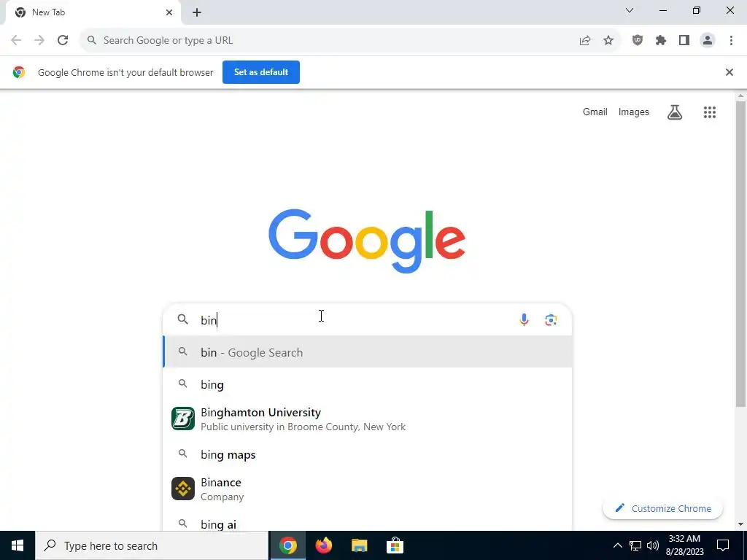Screen dimensions: 747x560
Task: Open the Search Labs flask icon
Action: [x=675, y=112]
